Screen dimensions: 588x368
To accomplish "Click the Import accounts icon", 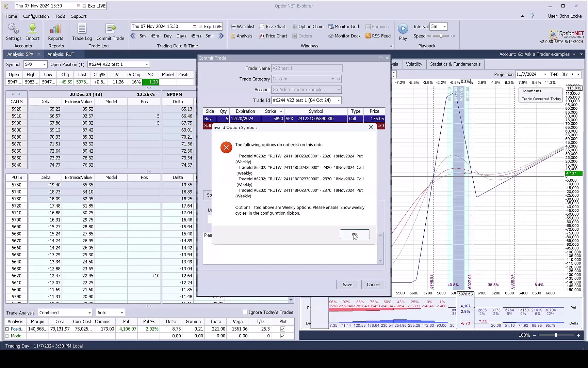I will click(33, 32).
